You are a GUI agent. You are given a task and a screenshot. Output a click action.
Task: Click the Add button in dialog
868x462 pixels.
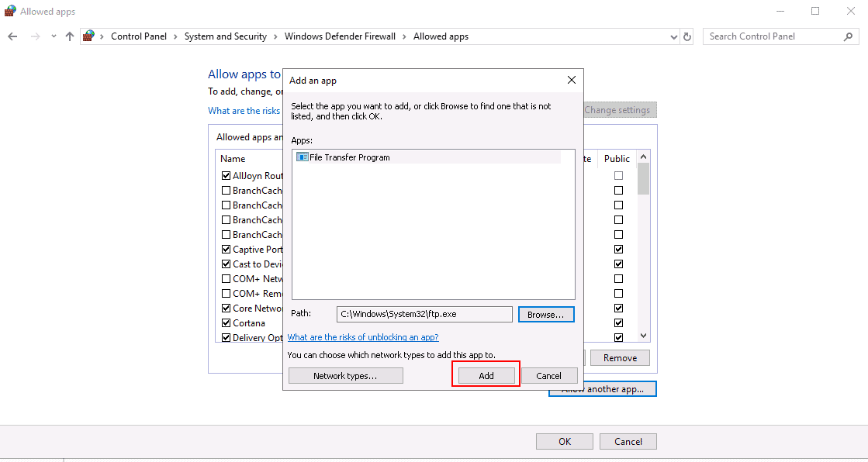pos(486,376)
